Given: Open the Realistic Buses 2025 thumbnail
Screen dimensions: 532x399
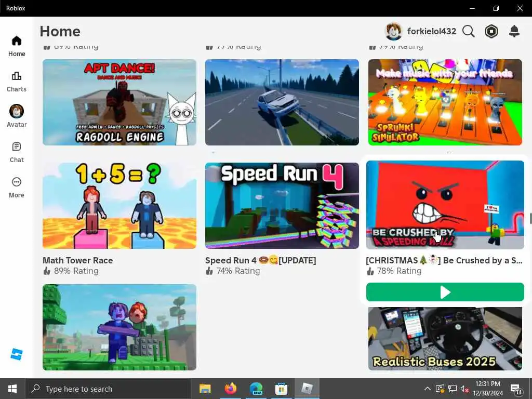Looking at the screenshot, I should (445, 339).
